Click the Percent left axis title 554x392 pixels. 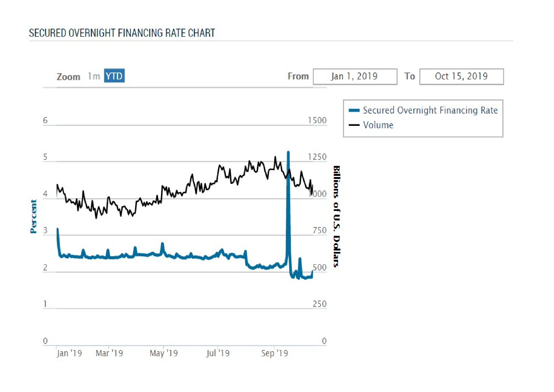coord(33,217)
